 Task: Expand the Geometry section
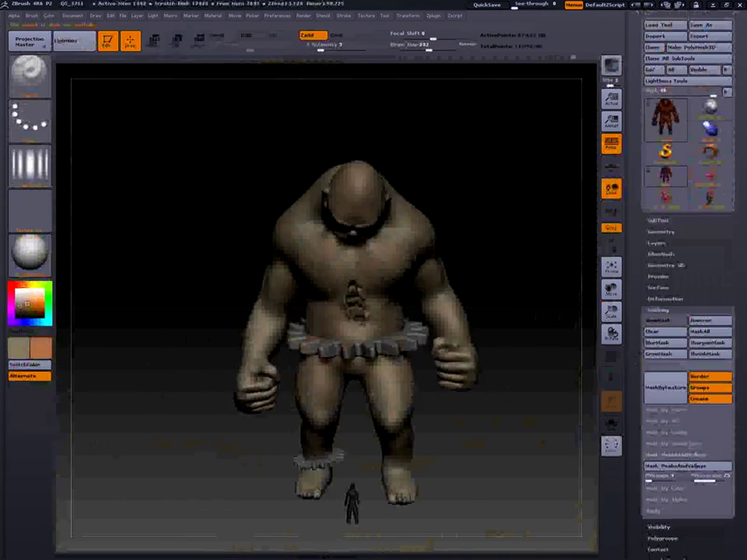click(660, 232)
